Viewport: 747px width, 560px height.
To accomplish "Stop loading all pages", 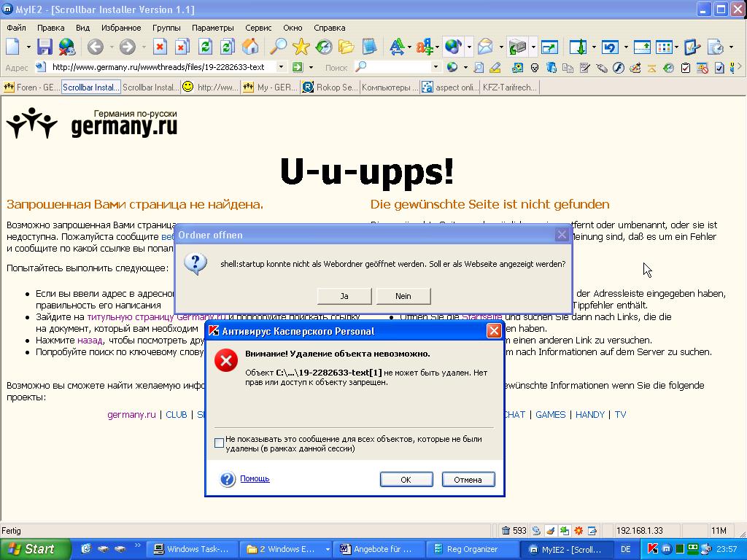I will (x=182, y=47).
